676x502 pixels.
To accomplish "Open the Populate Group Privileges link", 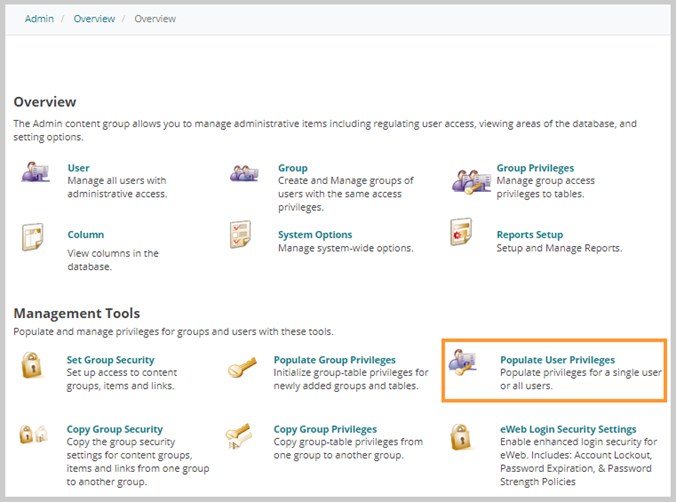I will coord(335,360).
